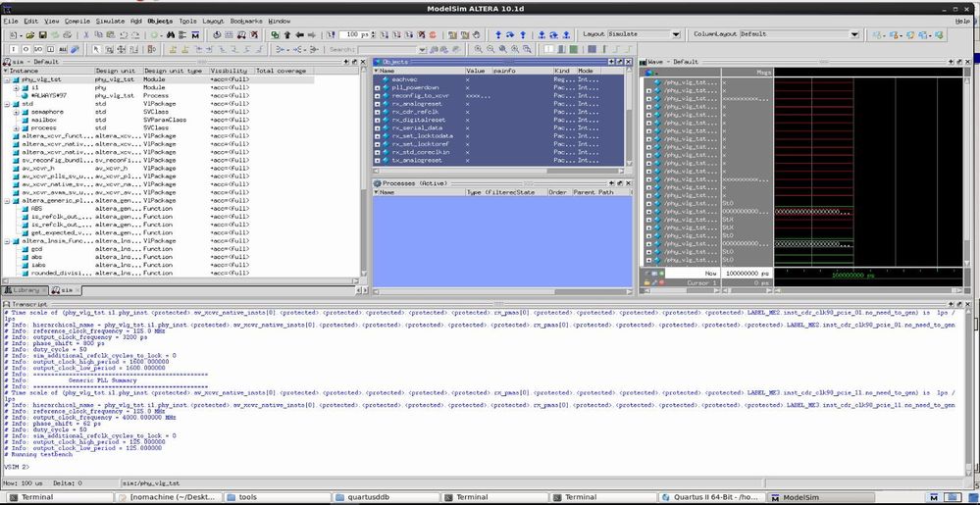This screenshot has width=980, height=505.
Task: Click the run length 100 ps field
Action: pyautogui.click(x=353, y=35)
